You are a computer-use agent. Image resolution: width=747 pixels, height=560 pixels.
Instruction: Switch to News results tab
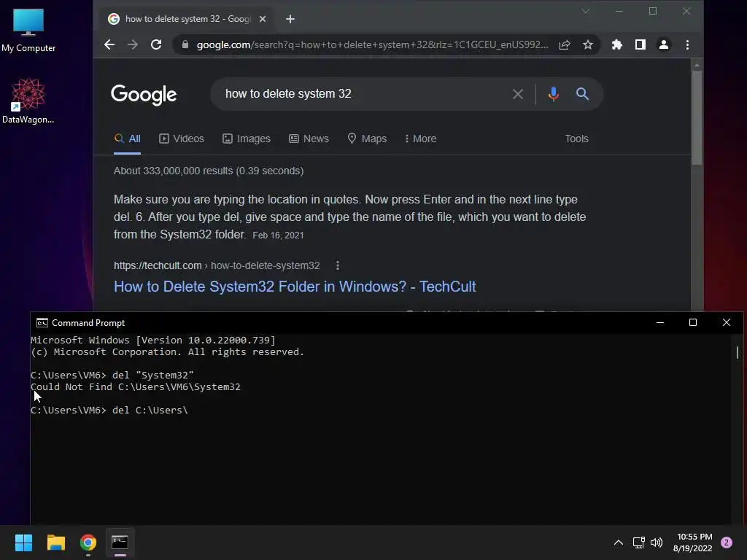click(309, 139)
